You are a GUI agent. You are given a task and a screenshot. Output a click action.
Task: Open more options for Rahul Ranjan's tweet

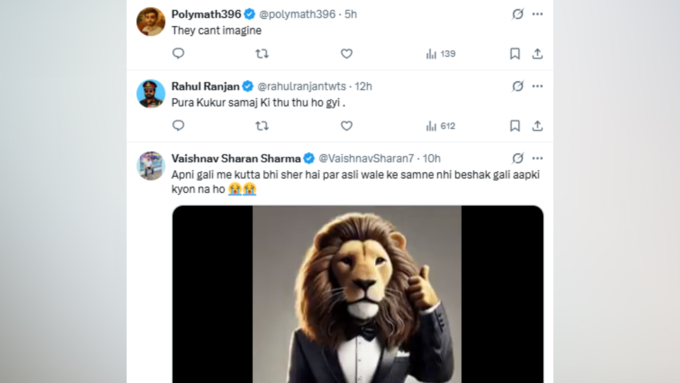pyautogui.click(x=537, y=86)
